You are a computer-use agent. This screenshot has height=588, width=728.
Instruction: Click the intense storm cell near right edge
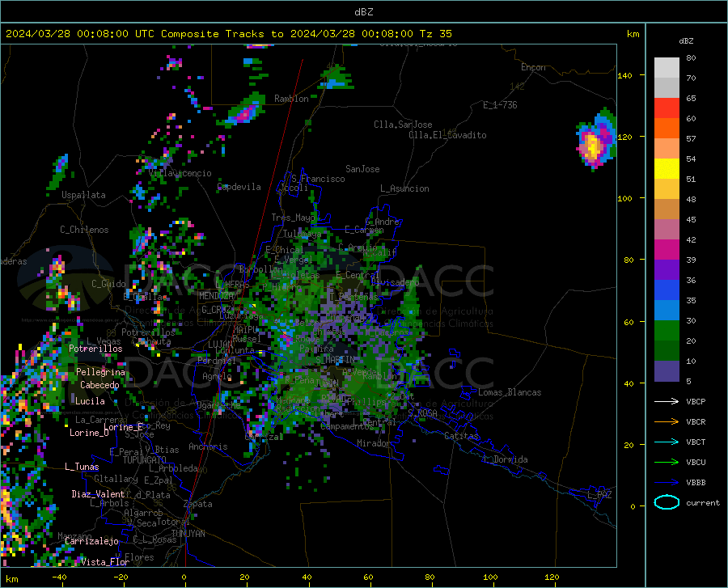click(595, 142)
